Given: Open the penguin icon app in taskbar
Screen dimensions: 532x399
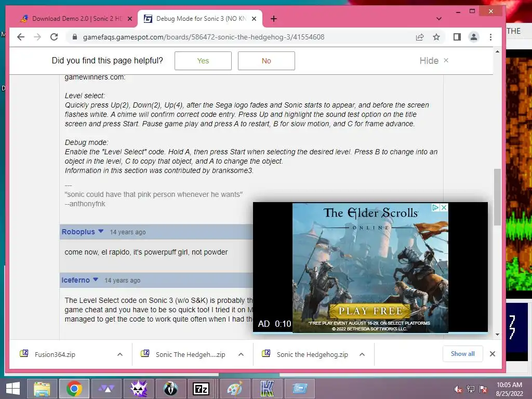Looking at the screenshot, I should (x=170, y=389).
